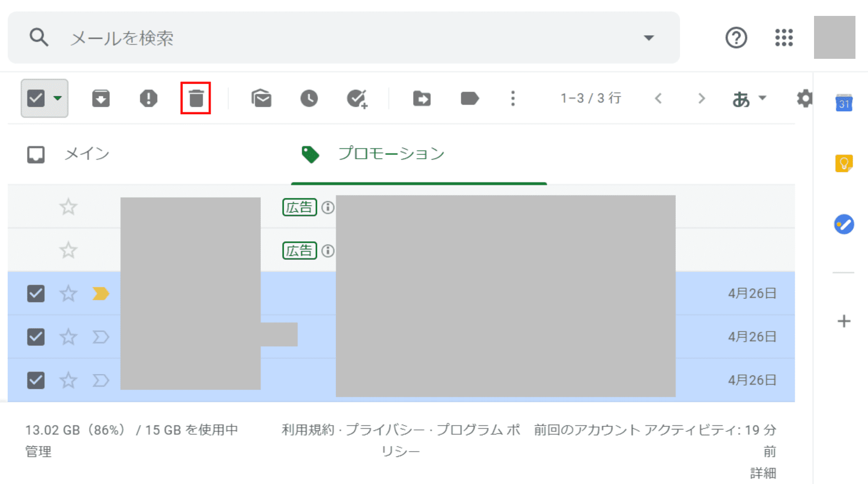Click the first 4月26日 date
The image size is (868, 484).
coord(752,294)
